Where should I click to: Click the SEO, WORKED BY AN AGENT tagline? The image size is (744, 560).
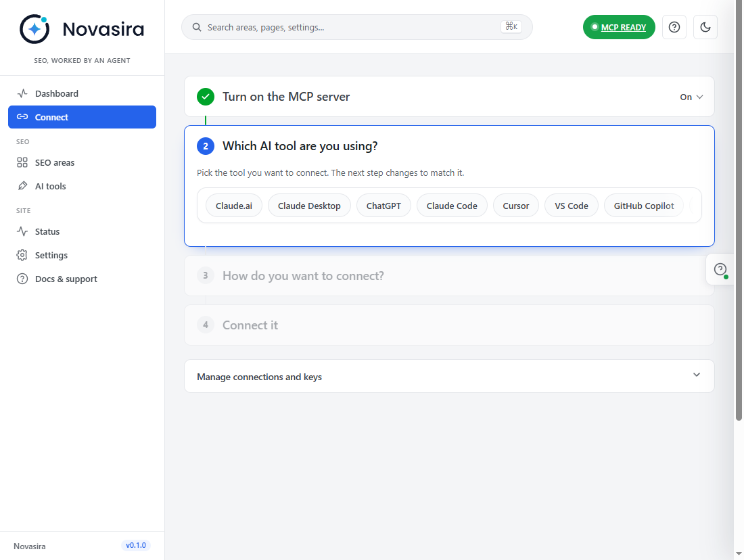click(82, 61)
